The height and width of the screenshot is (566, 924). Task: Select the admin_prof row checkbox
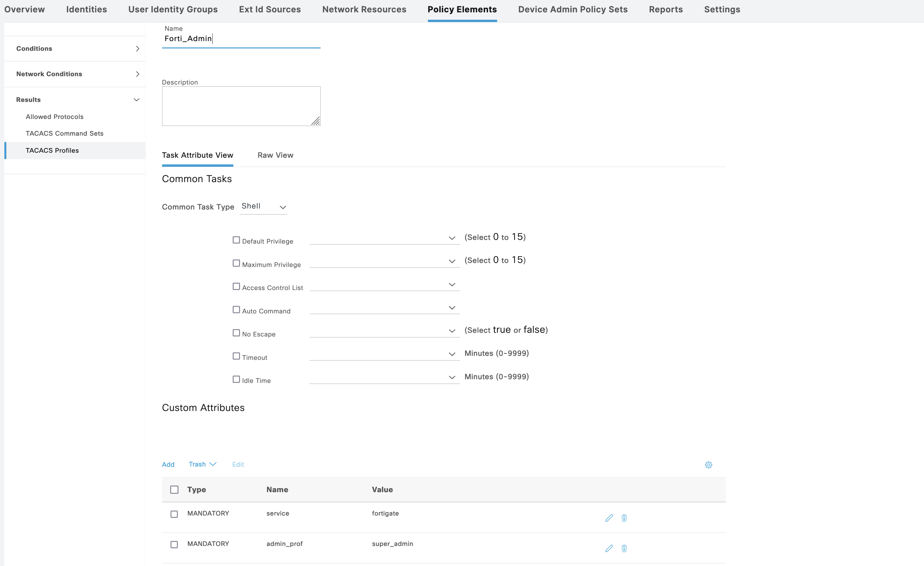tap(174, 544)
